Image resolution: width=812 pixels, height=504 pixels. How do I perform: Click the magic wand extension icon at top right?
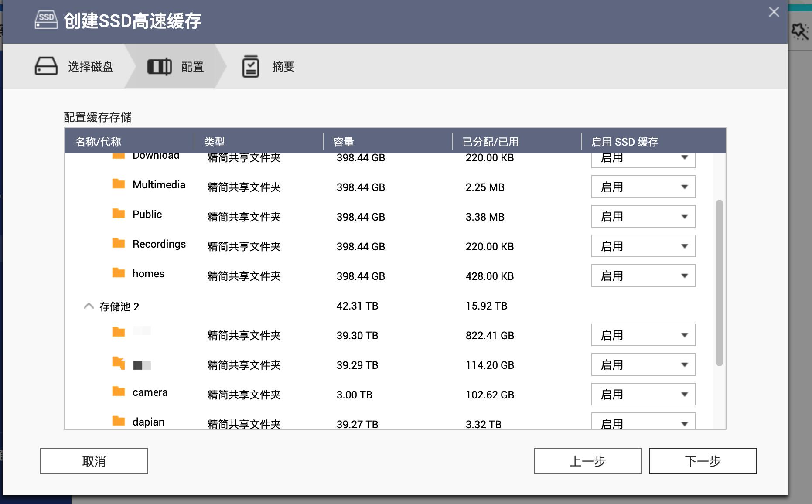[799, 31]
